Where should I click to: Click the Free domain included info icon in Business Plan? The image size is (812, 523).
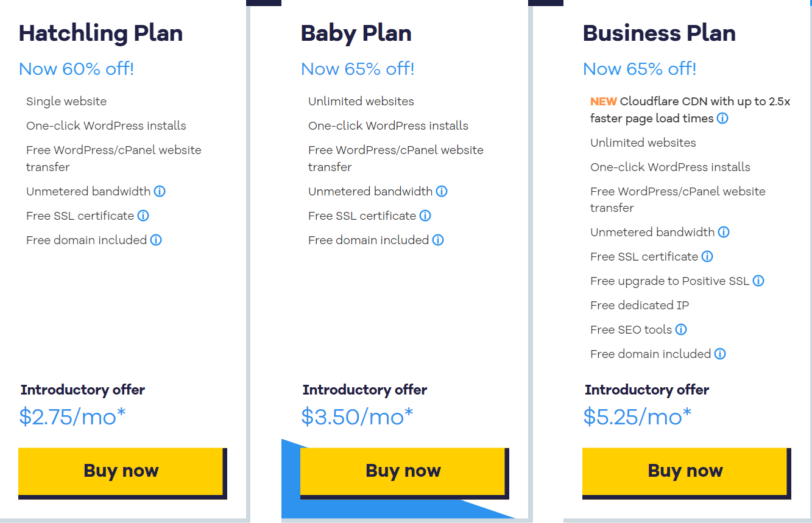(x=720, y=354)
